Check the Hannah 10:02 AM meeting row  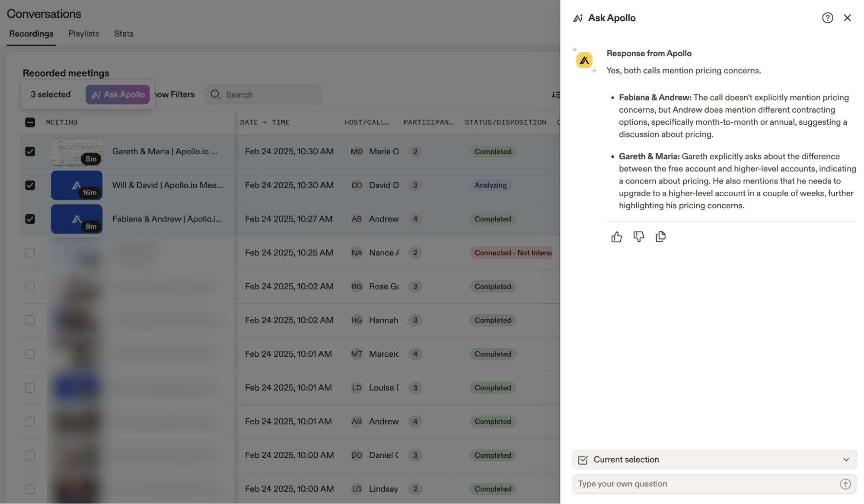[x=30, y=320]
